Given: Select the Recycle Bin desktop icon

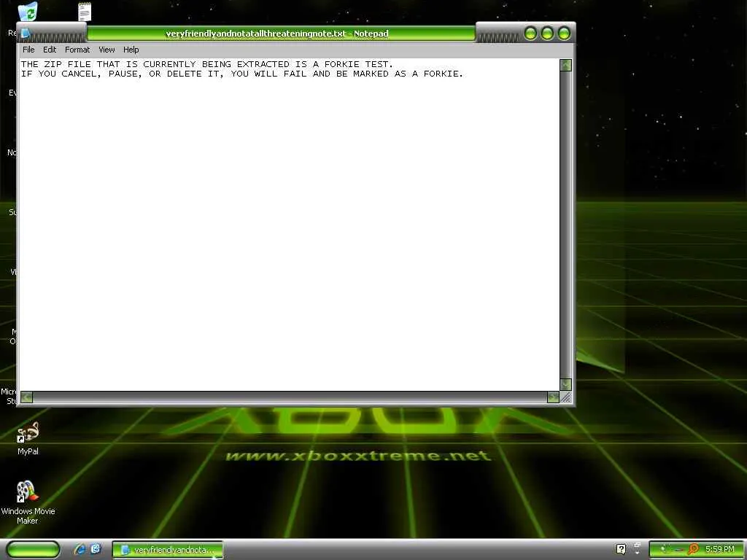Looking at the screenshot, I should click(28, 10).
